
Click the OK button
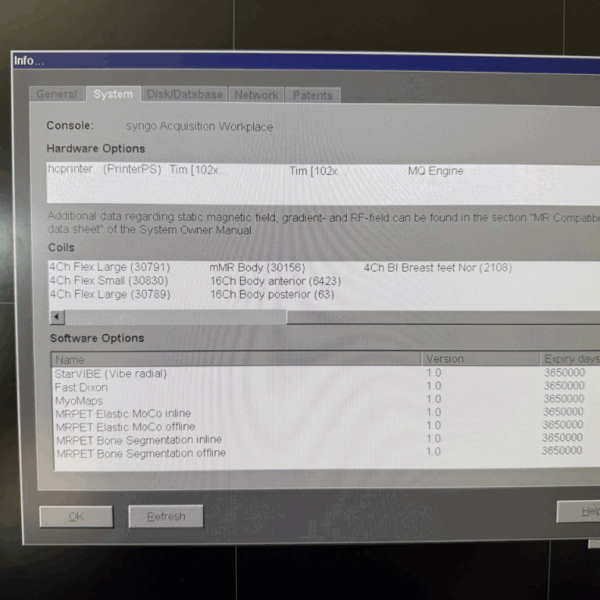coord(76,517)
